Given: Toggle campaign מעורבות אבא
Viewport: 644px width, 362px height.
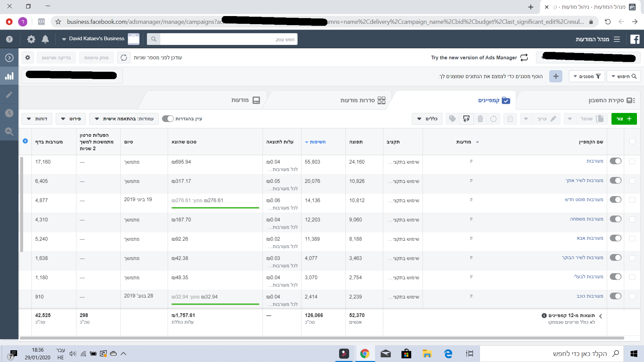Looking at the screenshot, I should 615,238.
